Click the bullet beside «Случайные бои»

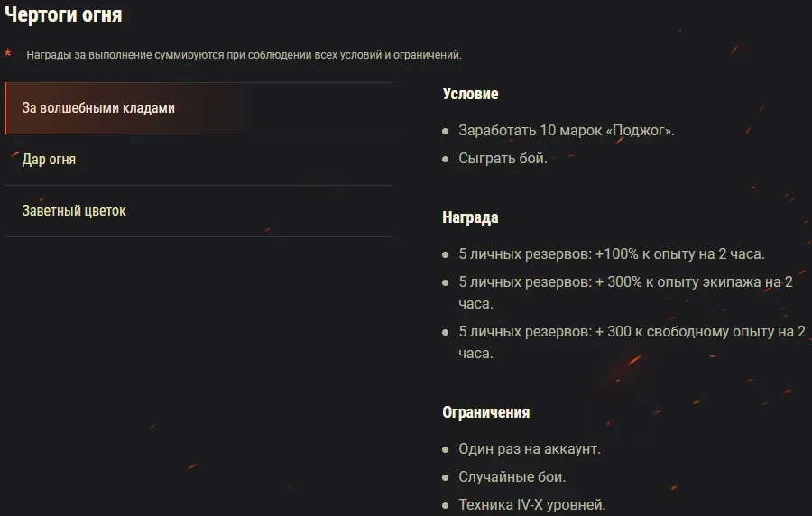click(x=446, y=478)
